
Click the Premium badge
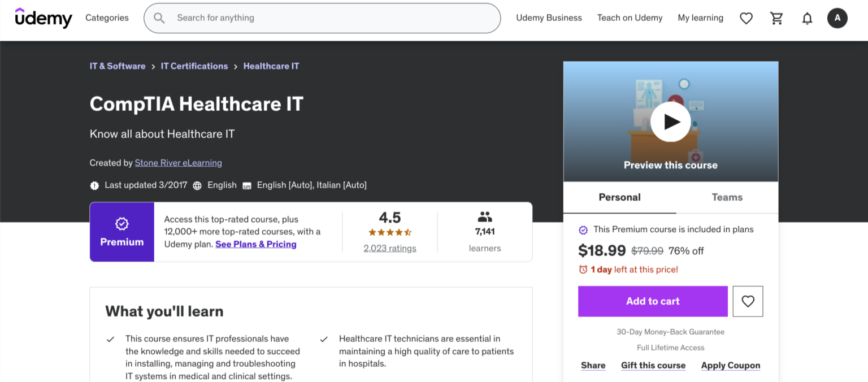click(x=121, y=232)
